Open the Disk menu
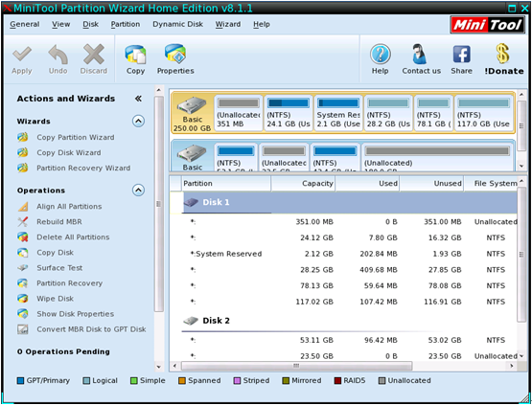 [x=91, y=24]
